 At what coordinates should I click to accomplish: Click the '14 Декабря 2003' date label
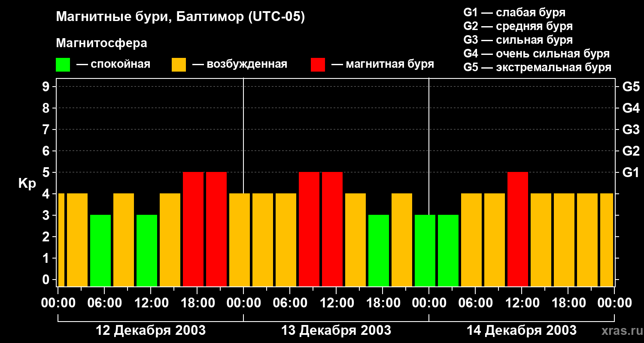pyautogui.click(x=521, y=331)
